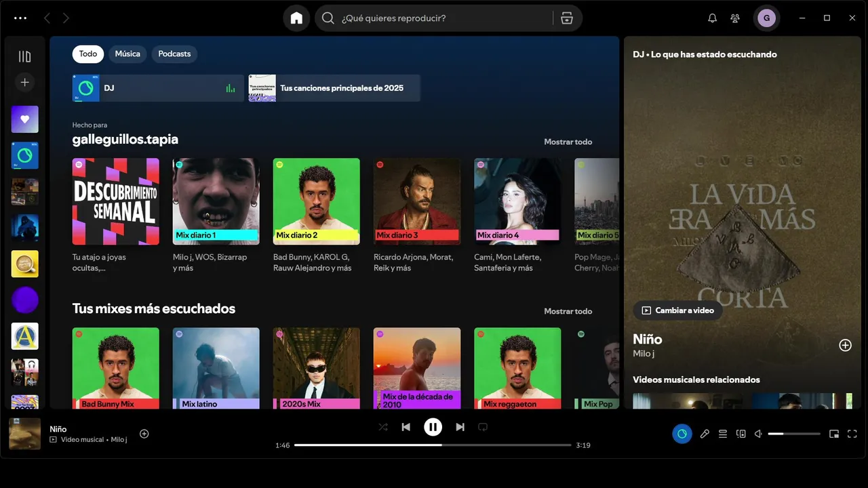The image size is (868, 488).
Task: Open the Home button
Action: (x=296, y=18)
